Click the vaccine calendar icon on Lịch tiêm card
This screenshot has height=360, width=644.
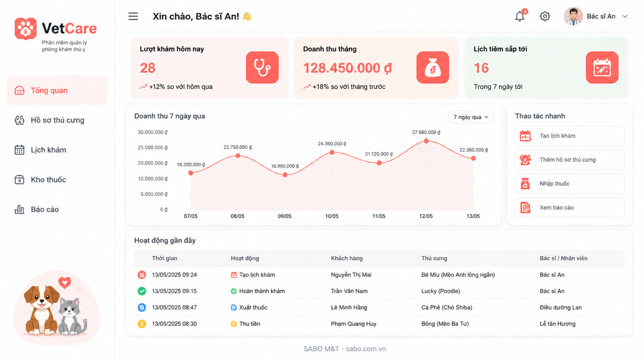coord(602,67)
